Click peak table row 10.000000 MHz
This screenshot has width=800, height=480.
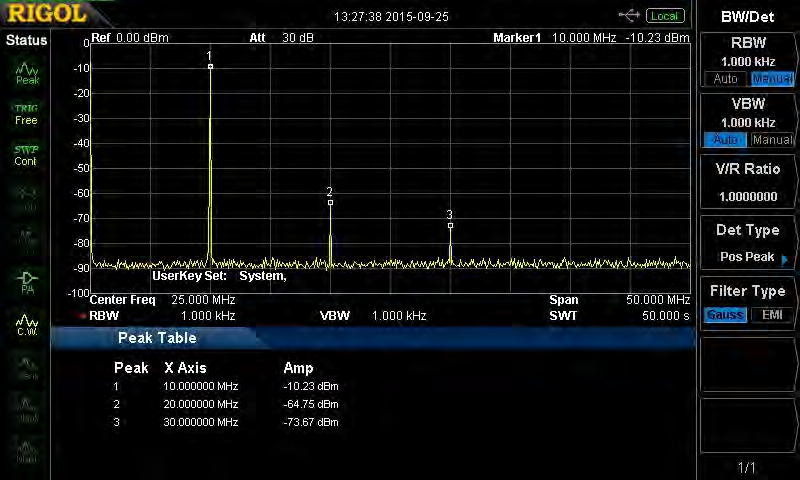[x=226, y=386]
